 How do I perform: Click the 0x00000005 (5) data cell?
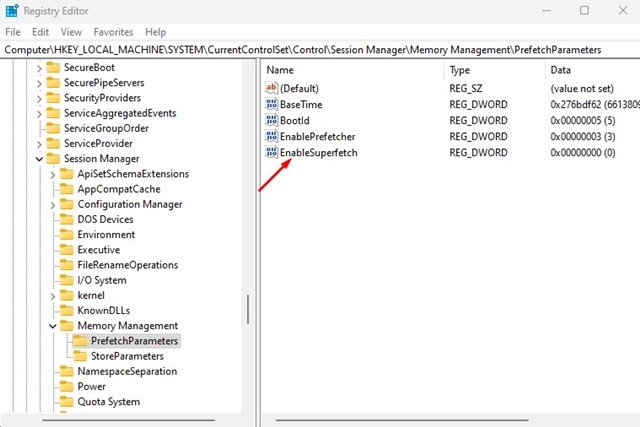[x=583, y=120]
